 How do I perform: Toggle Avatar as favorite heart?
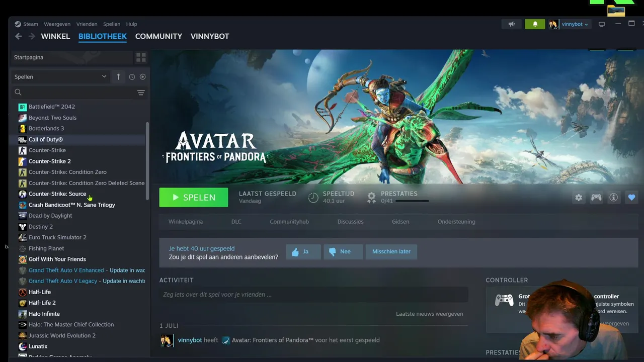coord(631,198)
